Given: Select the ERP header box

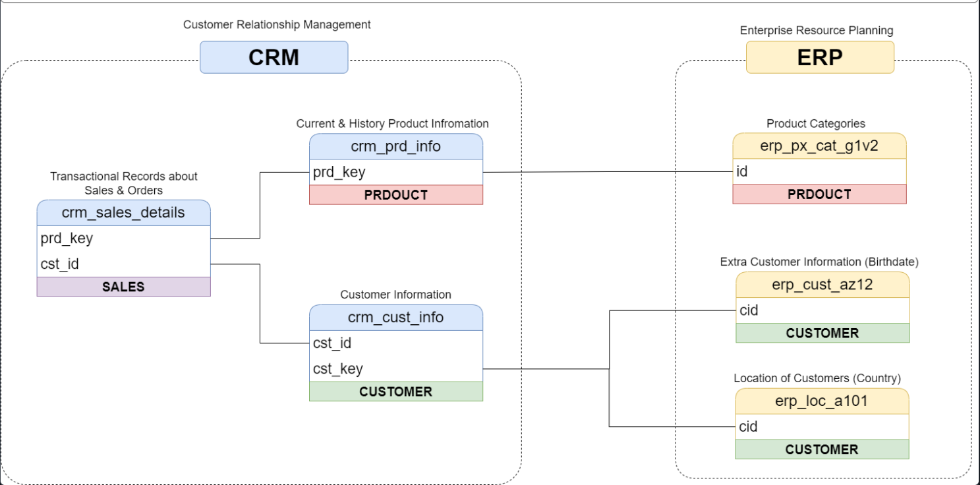Looking at the screenshot, I should tap(820, 57).
